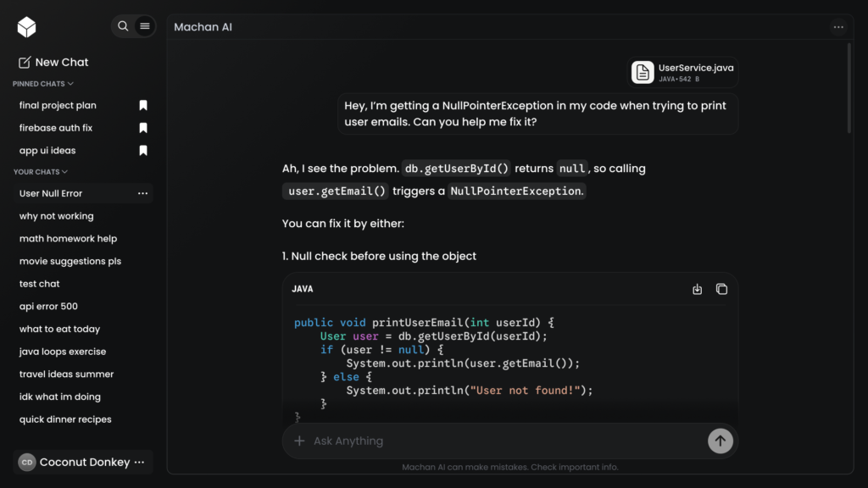
Task: Toggle bookmark on firebase auth fix
Action: 143,128
